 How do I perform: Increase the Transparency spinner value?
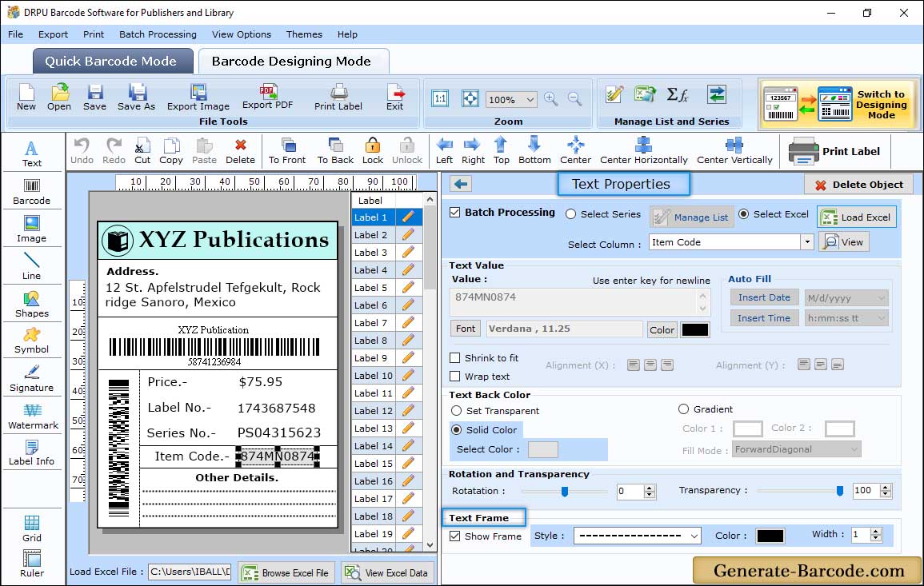[885, 487]
